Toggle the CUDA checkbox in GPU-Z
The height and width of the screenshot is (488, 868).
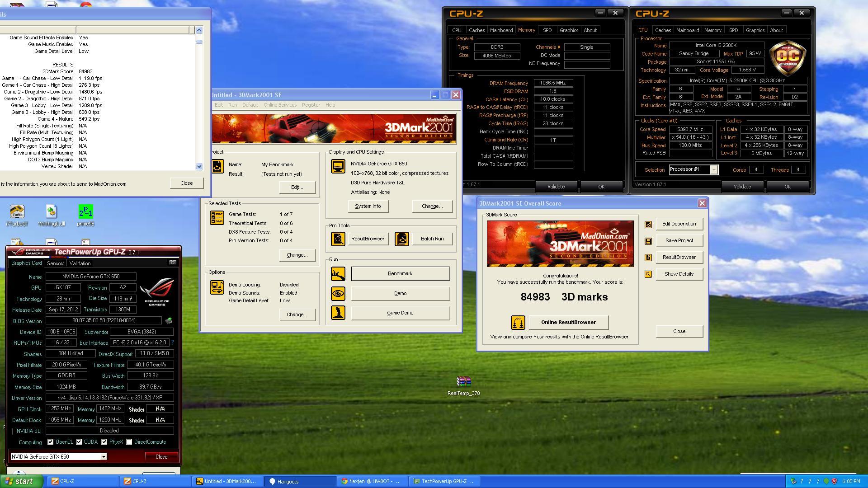[x=79, y=442]
